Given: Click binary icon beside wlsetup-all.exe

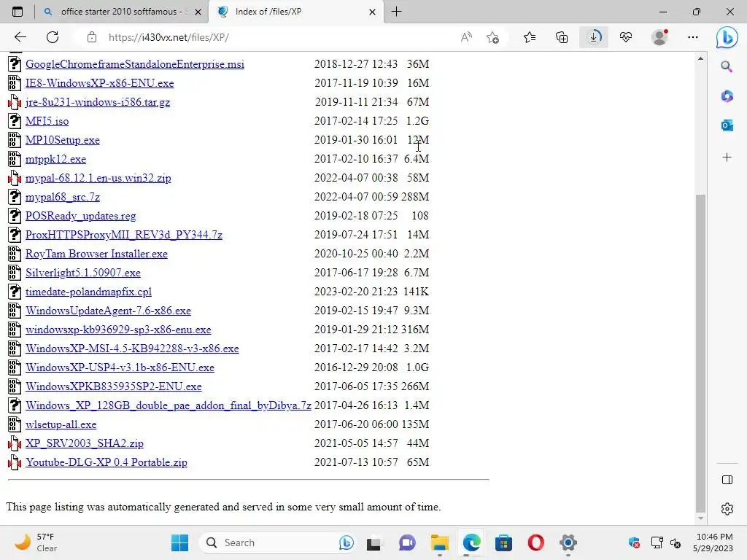Looking at the screenshot, I should (15, 424).
